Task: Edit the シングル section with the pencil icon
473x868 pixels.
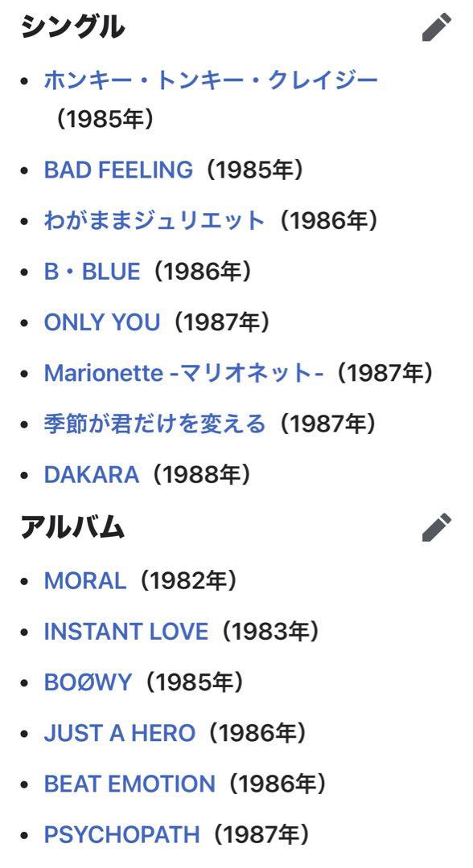Action: 437,27
